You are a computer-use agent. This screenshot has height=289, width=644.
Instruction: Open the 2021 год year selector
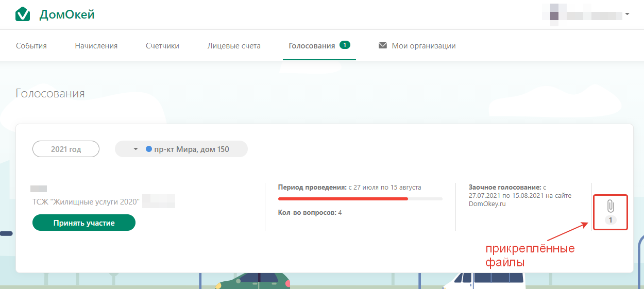pos(66,149)
